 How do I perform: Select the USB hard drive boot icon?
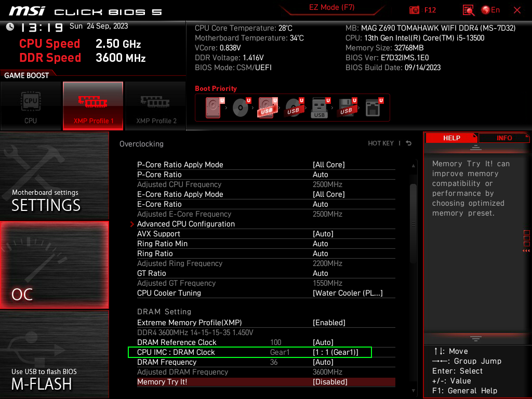point(267,107)
